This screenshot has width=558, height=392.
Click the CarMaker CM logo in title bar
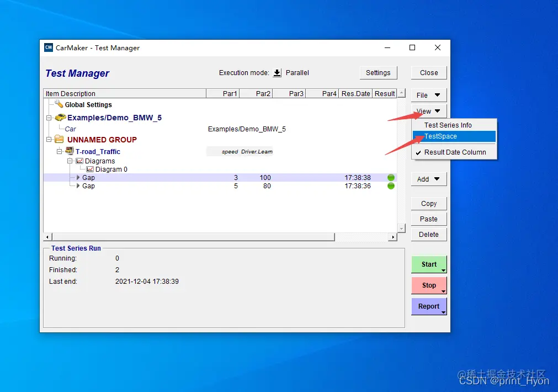pyautogui.click(x=49, y=47)
